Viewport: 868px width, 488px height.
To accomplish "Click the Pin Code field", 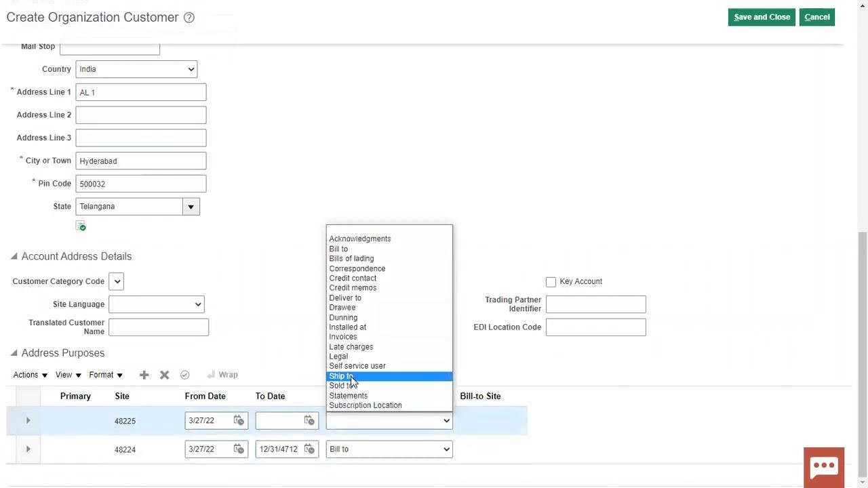I will point(141,184).
